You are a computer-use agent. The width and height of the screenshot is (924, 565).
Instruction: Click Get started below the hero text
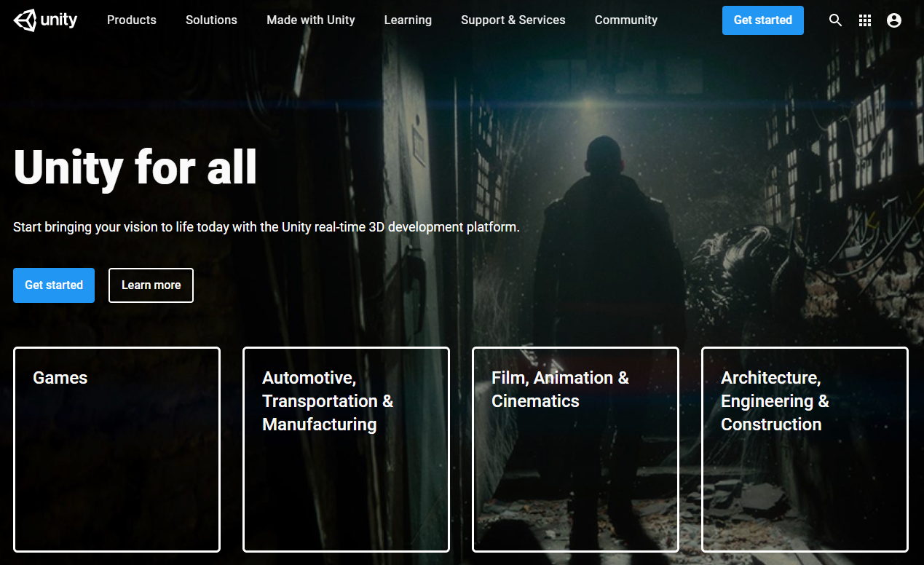coord(54,285)
